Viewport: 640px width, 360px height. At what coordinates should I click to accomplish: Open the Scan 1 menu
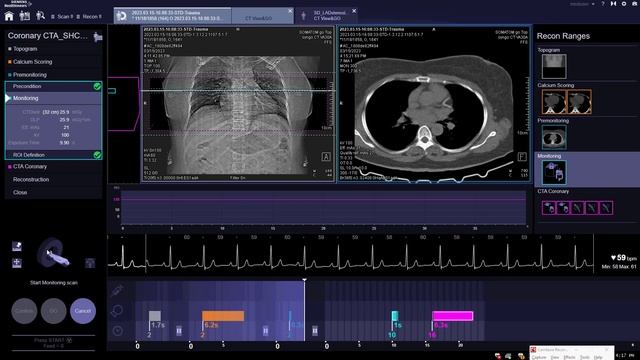(x=62, y=17)
